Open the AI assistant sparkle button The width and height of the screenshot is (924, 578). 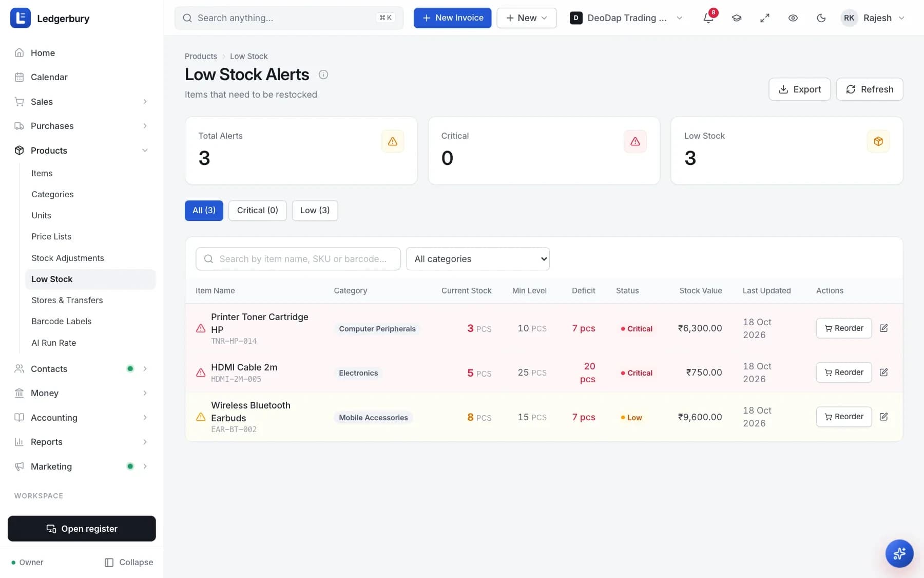point(899,553)
